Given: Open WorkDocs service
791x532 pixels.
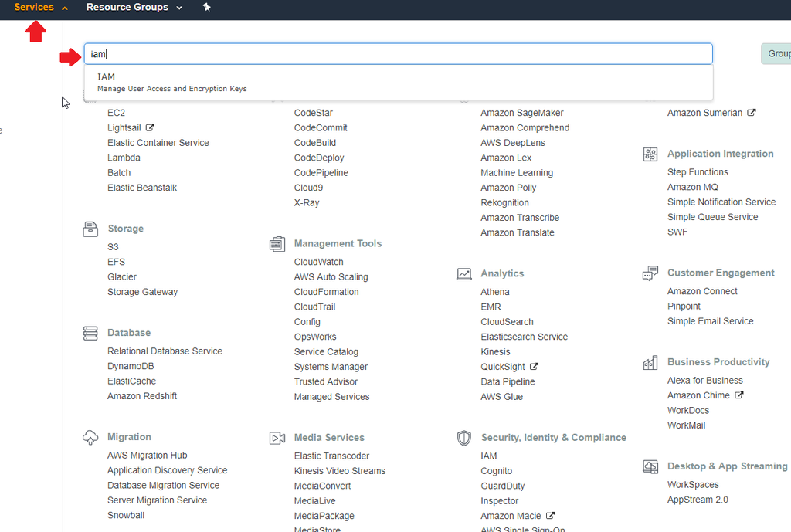Looking at the screenshot, I should pos(688,411).
